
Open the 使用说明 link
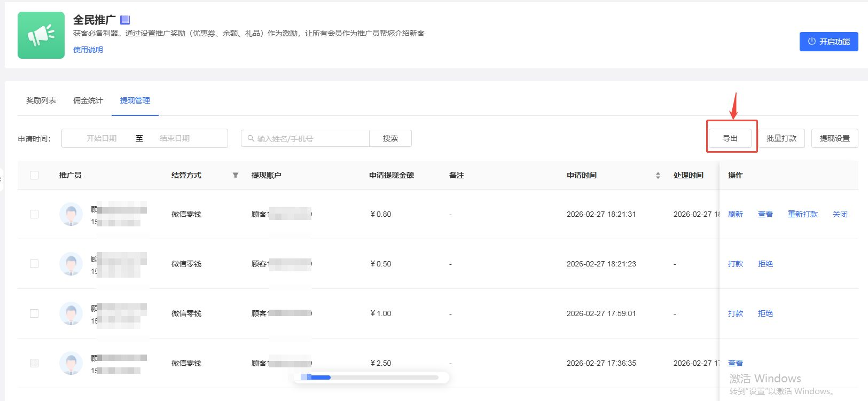pyautogui.click(x=88, y=50)
